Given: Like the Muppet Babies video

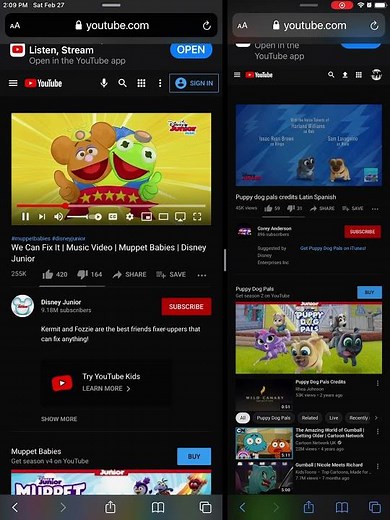Looking at the screenshot, I should [54, 274].
